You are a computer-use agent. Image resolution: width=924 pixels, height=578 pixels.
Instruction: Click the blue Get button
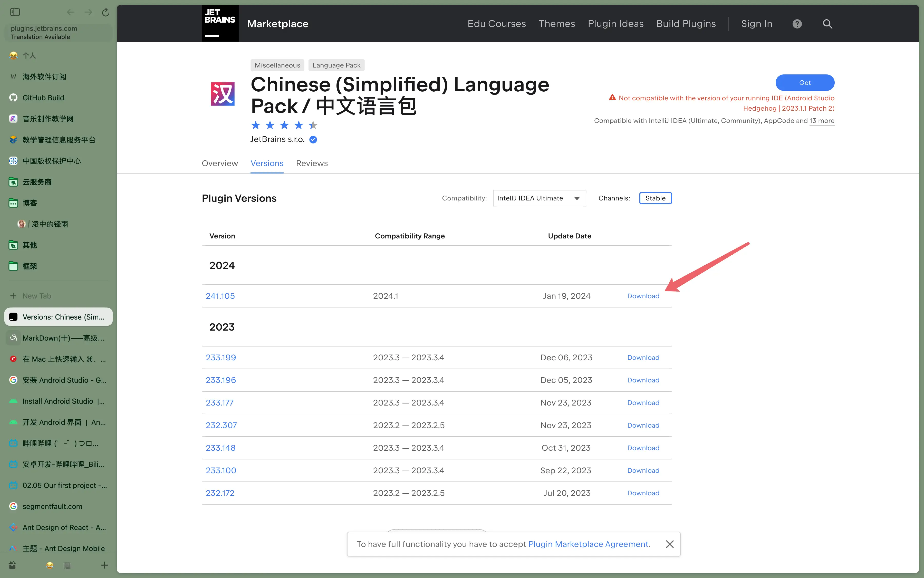tap(805, 83)
